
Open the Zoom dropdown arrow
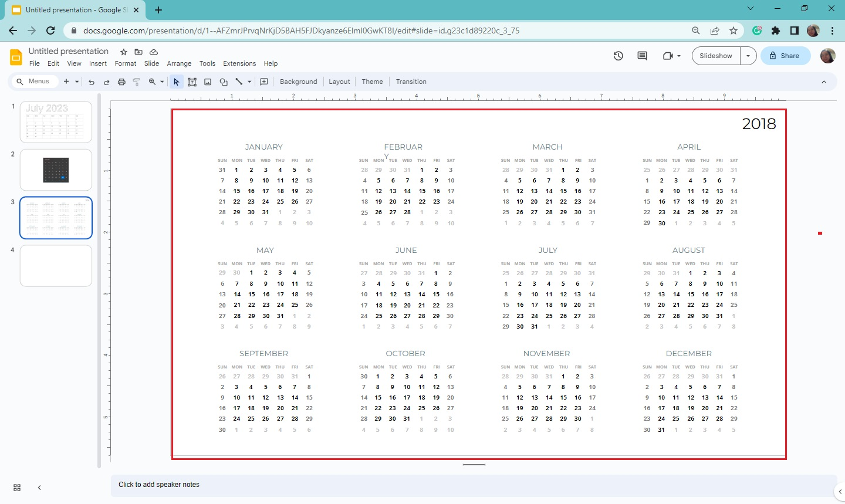pyautogui.click(x=161, y=82)
